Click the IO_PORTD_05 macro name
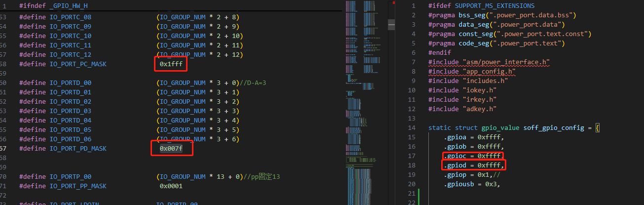The width and height of the screenshot is (644, 205). tap(71, 130)
